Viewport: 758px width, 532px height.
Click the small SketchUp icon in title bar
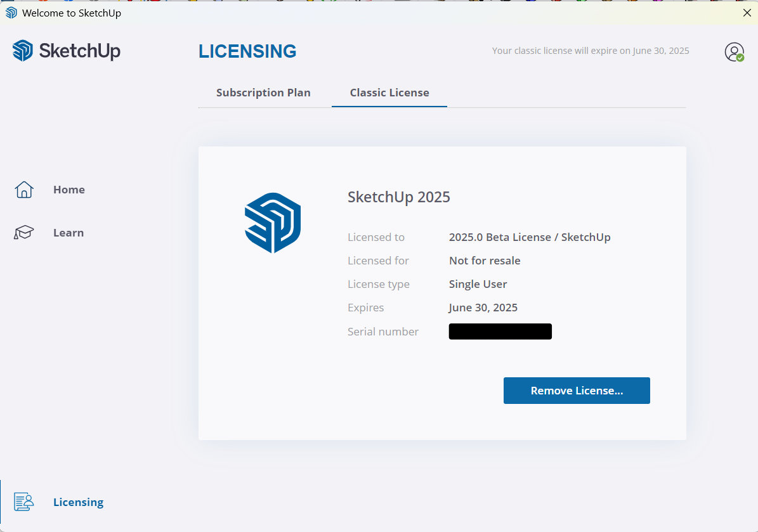coord(11,13)
